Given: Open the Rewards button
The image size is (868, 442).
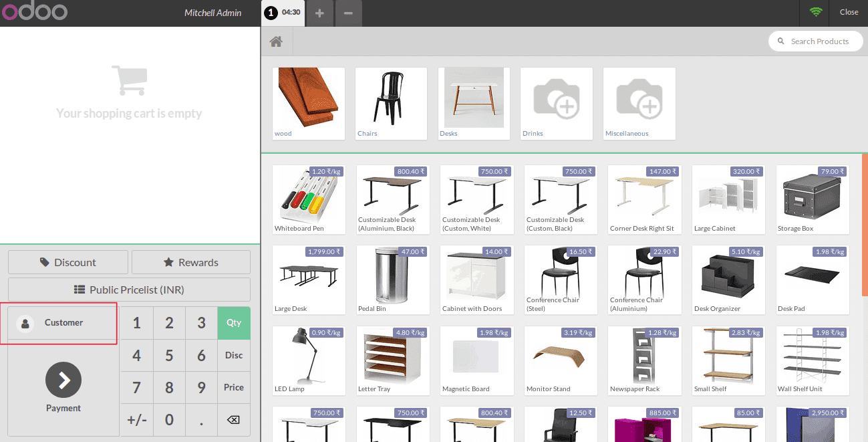Looking at the screenshot, I should (191, 262).
